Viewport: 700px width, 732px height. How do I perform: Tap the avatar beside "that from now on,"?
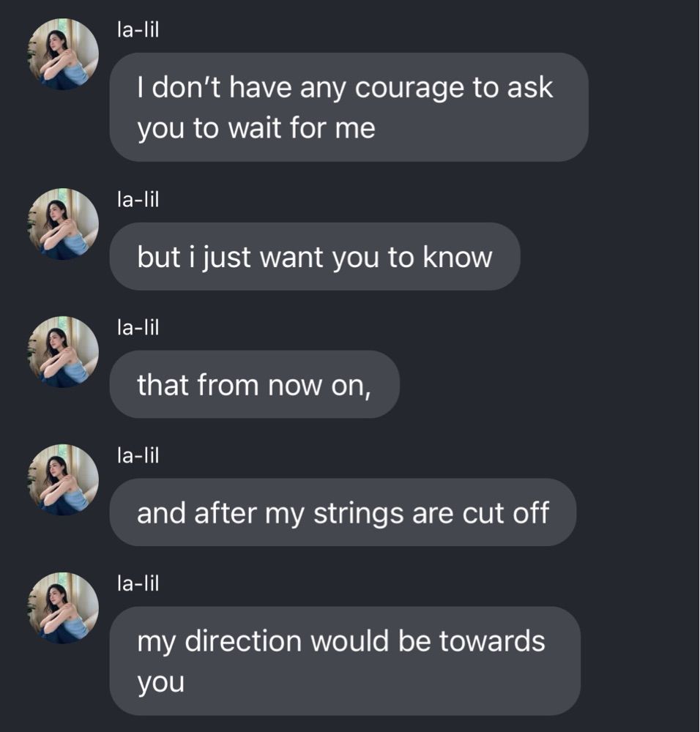click(x=63, y=351)
